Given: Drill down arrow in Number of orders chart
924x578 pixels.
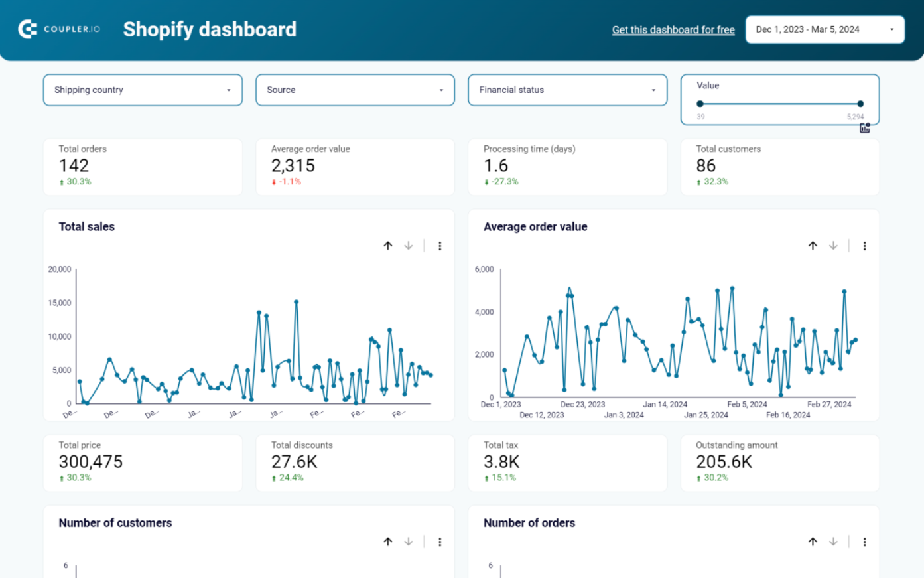Looking at the screenshot, I should tap(833, 542).
